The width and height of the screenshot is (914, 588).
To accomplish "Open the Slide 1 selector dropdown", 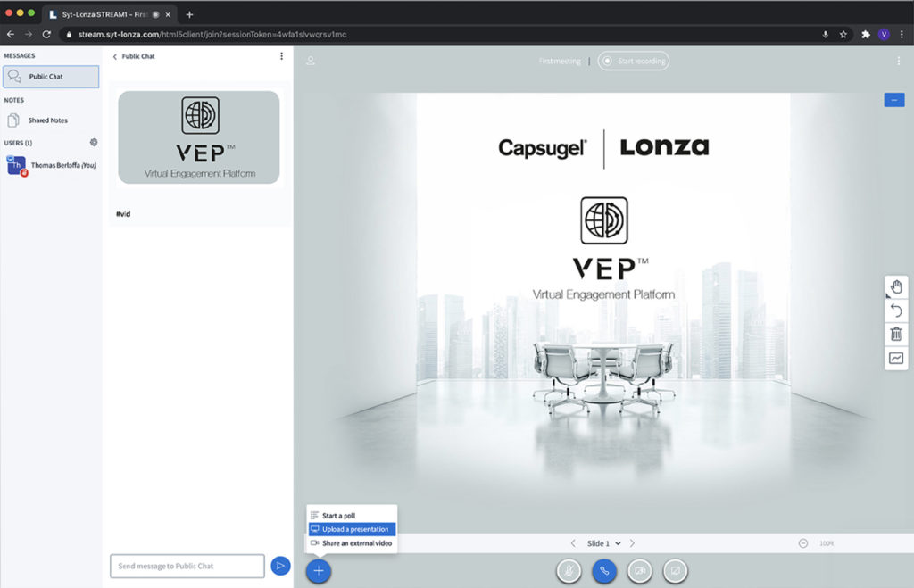I will point(604,543).
